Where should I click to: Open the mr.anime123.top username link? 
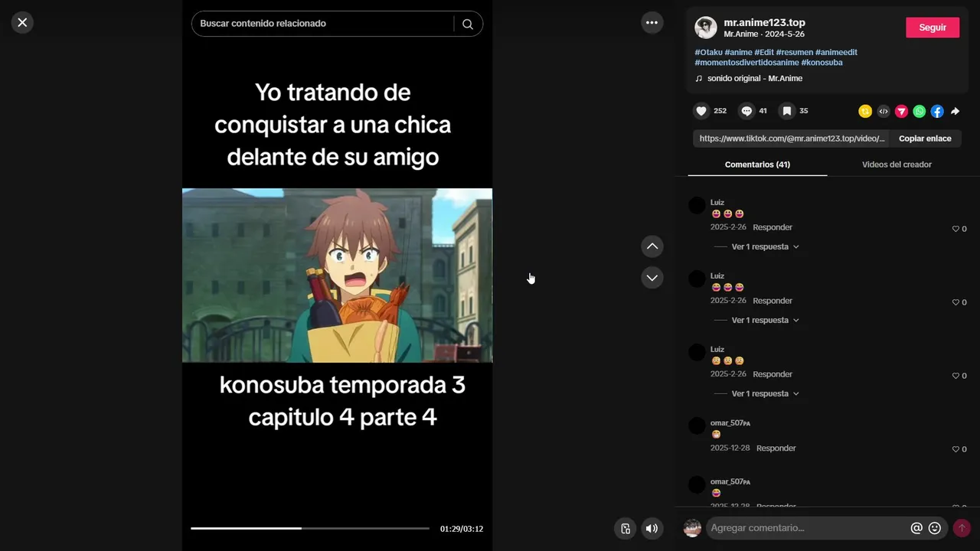click(x=764, y=23)
